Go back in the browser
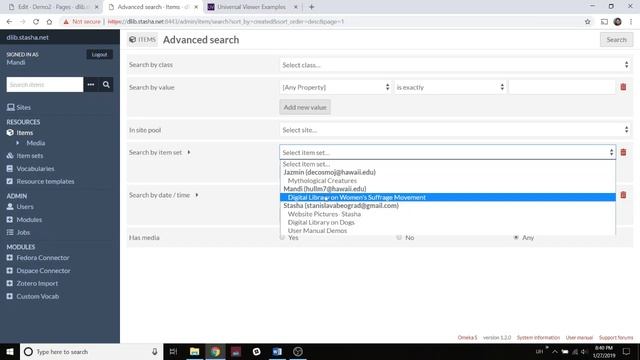Screen dimensions: 640x360 pos(9,22)
